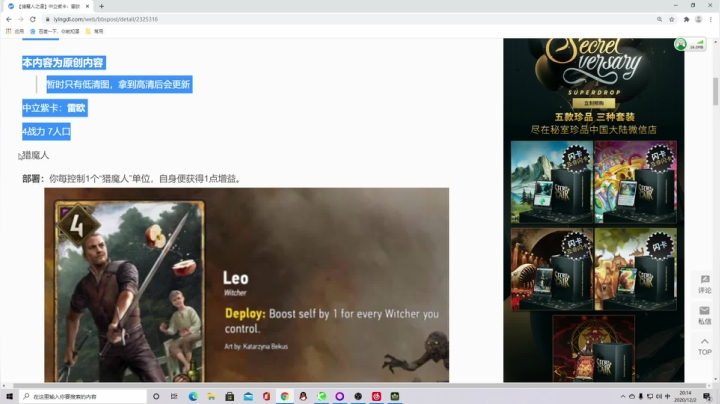Open Task View on taskbar
The width and height of the screenshot is (720, 404).
(174, 396)
